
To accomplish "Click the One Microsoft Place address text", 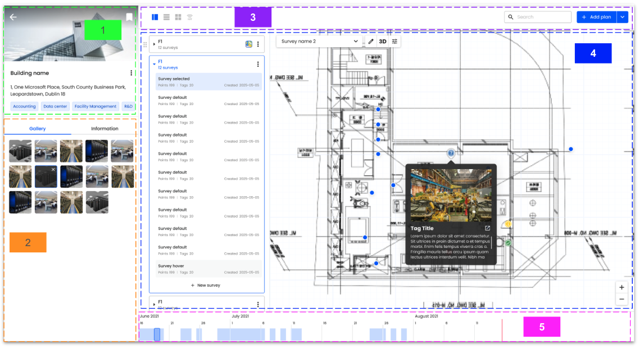I will tap(68, 90).
